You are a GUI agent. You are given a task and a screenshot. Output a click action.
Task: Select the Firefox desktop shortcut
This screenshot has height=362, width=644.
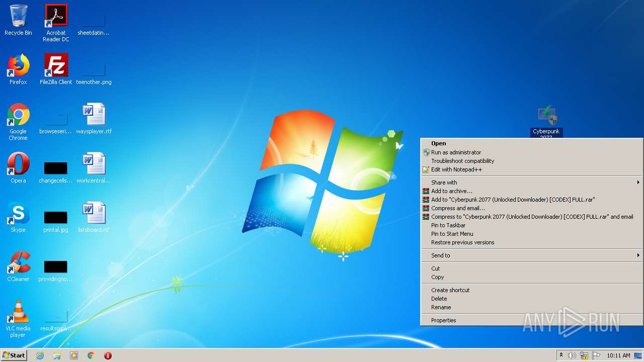pyautogui.click(x=18, y=69)
